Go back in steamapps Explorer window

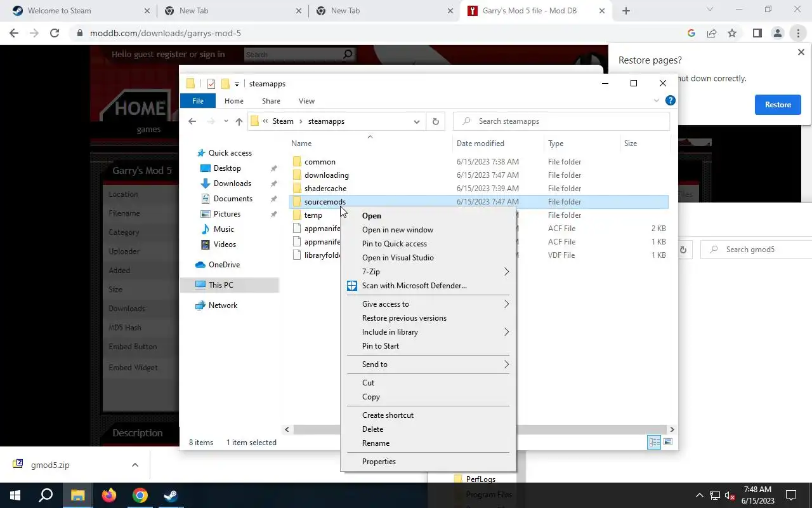192,121
